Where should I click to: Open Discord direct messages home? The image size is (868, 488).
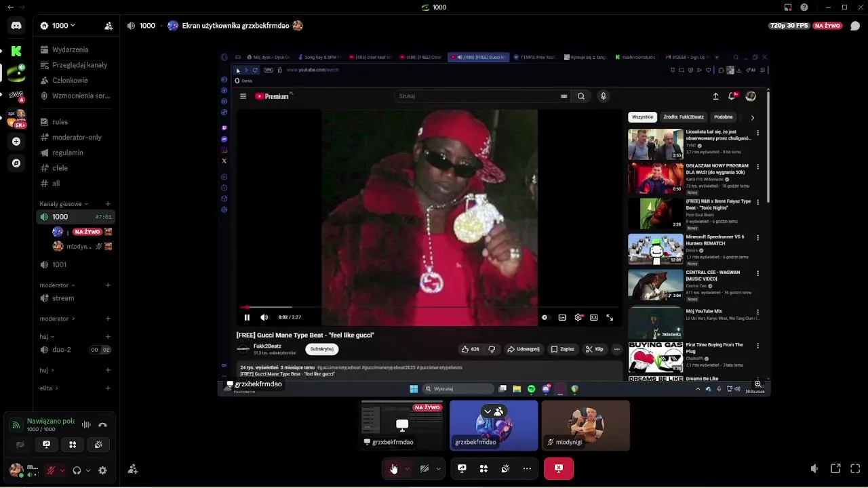click(x=16, y=26)
